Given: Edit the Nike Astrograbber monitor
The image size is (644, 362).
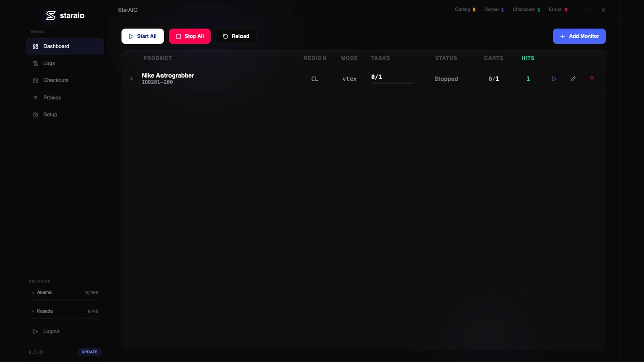Looking at the screenshot, I should (573, 79).
